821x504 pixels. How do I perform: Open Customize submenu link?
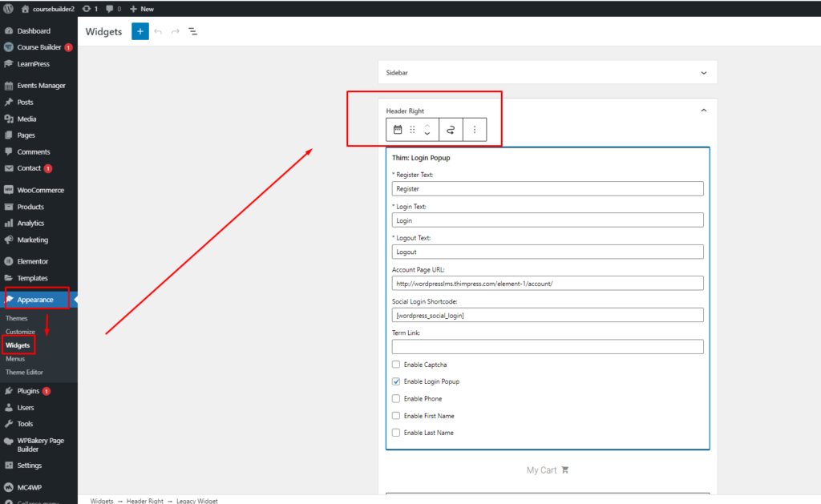[x=20, y=332]
